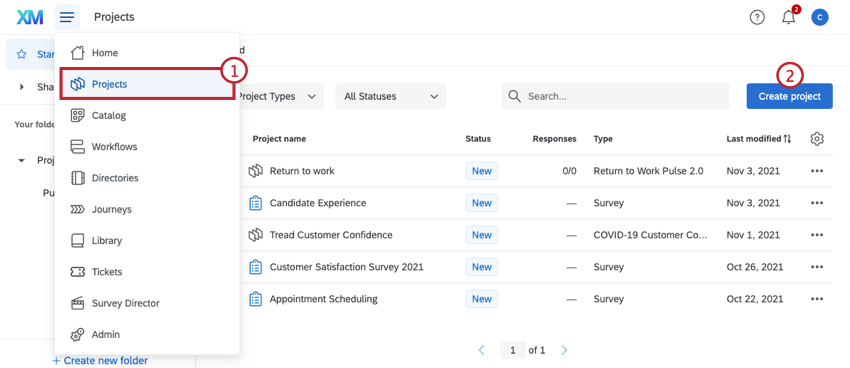
Task: Click the Create project button
Action: [789, 96]
